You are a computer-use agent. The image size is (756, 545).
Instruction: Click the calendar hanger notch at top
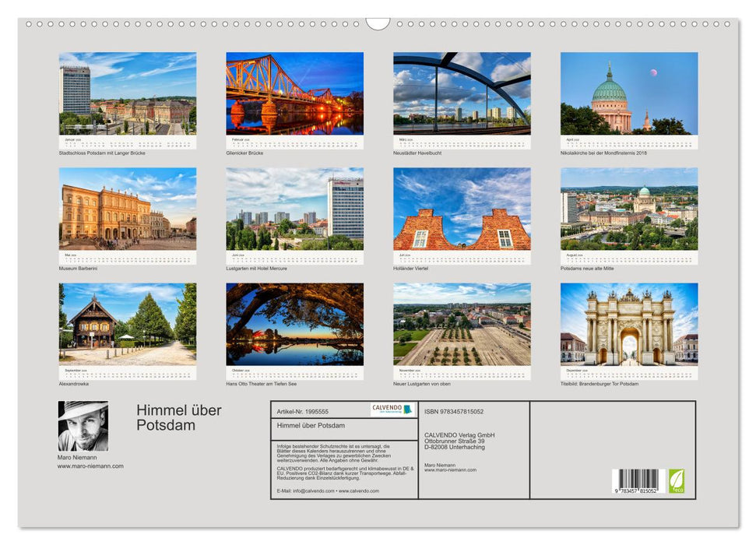pyautogui.click(x=378, y=23)
